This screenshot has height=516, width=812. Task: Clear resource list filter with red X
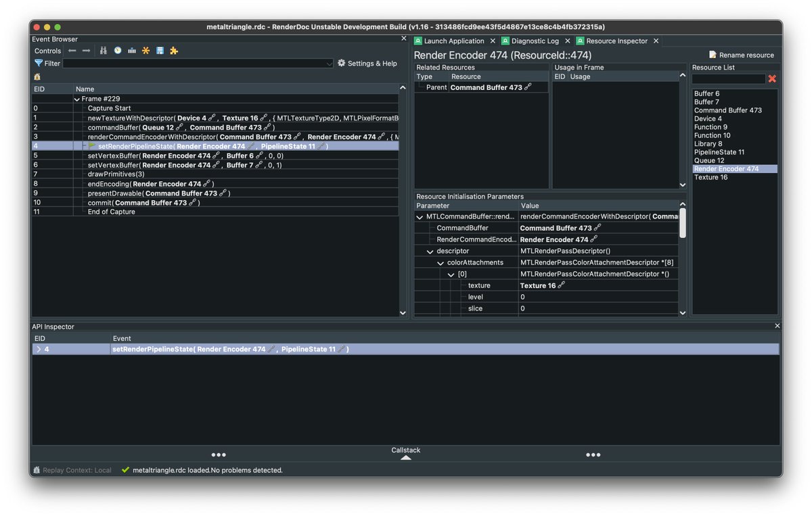(772, 79)
